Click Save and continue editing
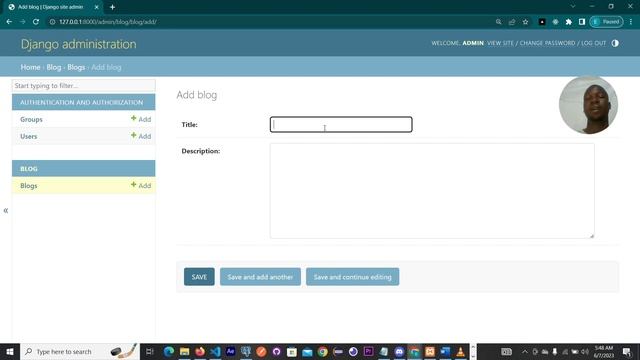Image resolution: width=640 pixels, height=360 pixels. pyautogui.click(x=353, y=277)
